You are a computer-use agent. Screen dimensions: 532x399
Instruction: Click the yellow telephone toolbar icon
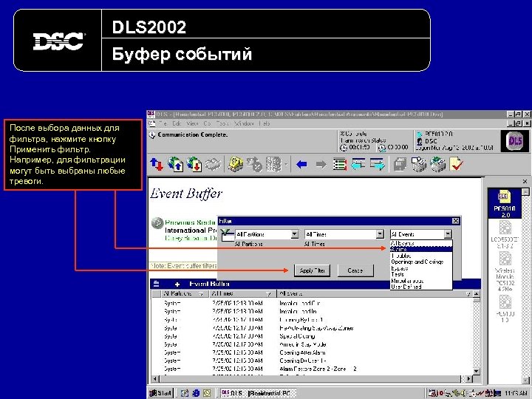236,165
